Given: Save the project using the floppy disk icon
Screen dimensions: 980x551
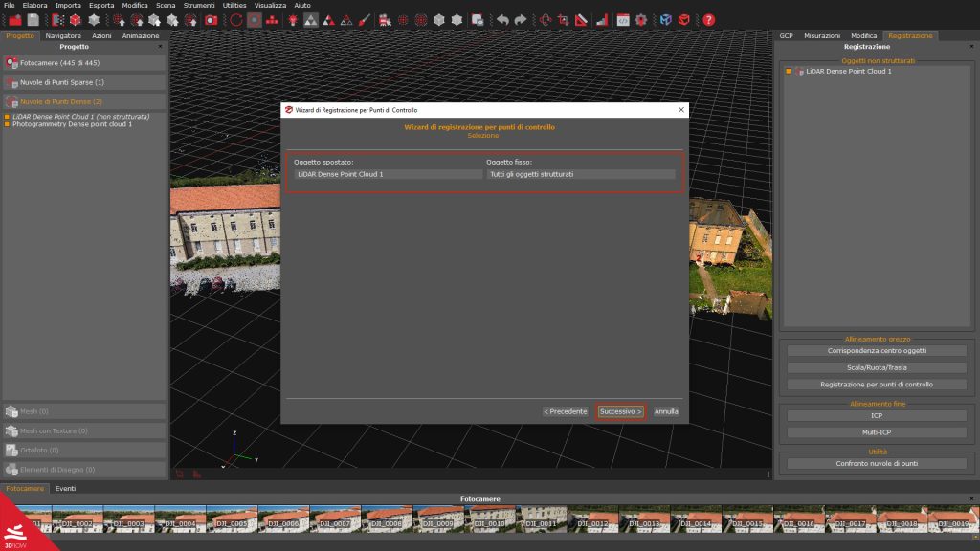Looking at the screenshot, I should pos(33,20).
